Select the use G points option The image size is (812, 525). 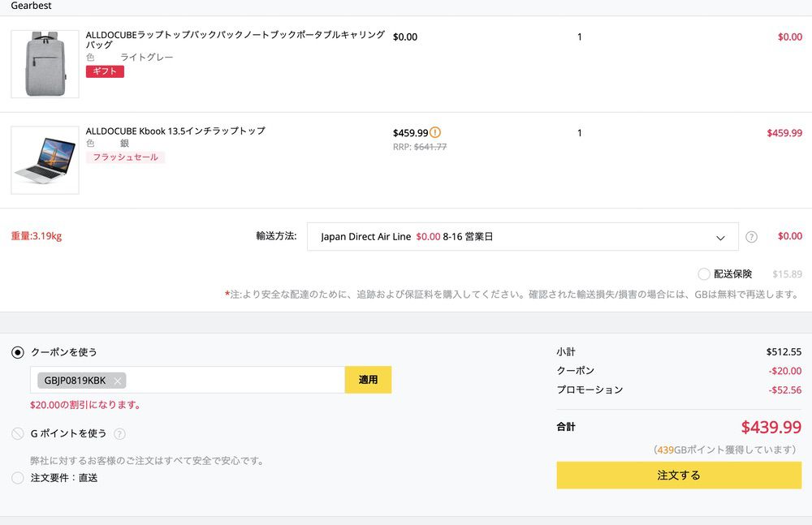18,434
